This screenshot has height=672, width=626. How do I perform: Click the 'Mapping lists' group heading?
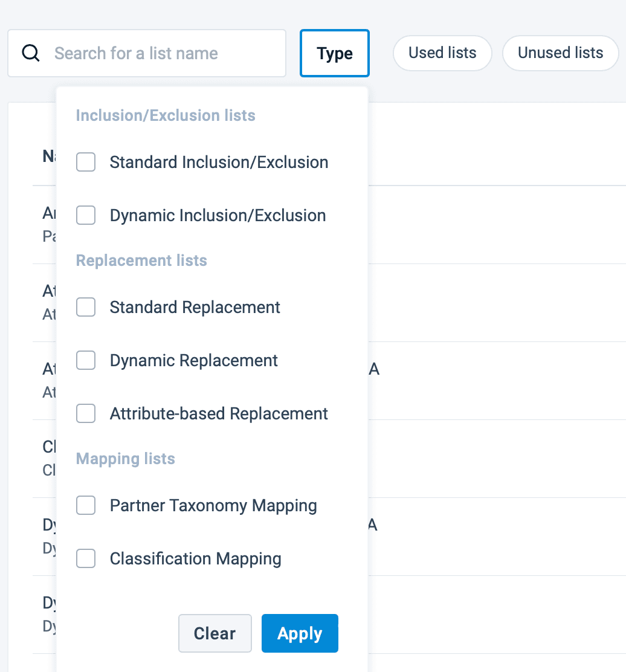[x=126, y=459]
